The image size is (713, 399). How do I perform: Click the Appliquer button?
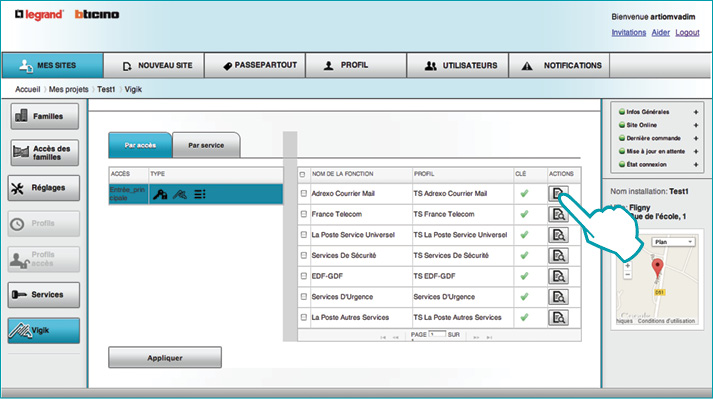[165, 358]
